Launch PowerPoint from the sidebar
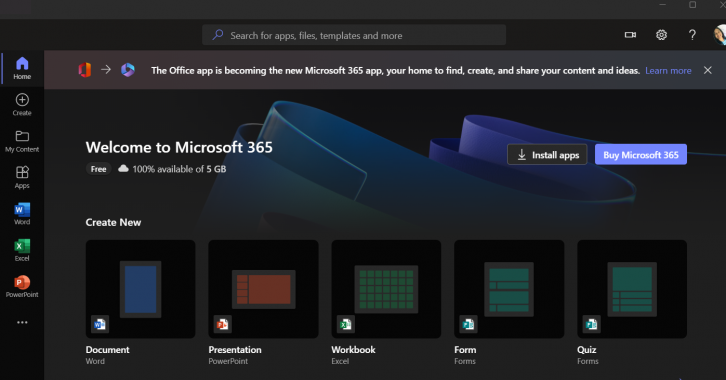The height and width of the screenshot is (380, 726). tap(22, 287)
